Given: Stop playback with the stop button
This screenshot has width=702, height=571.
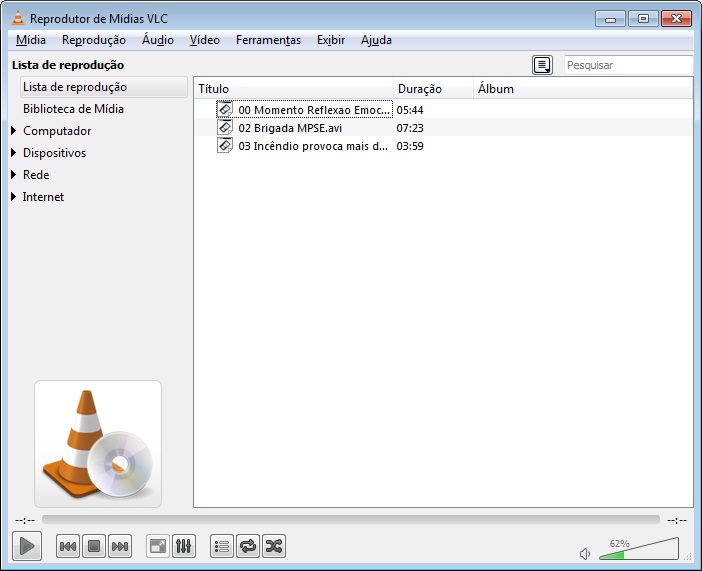Looking at the screenshot, I should 94,546.
